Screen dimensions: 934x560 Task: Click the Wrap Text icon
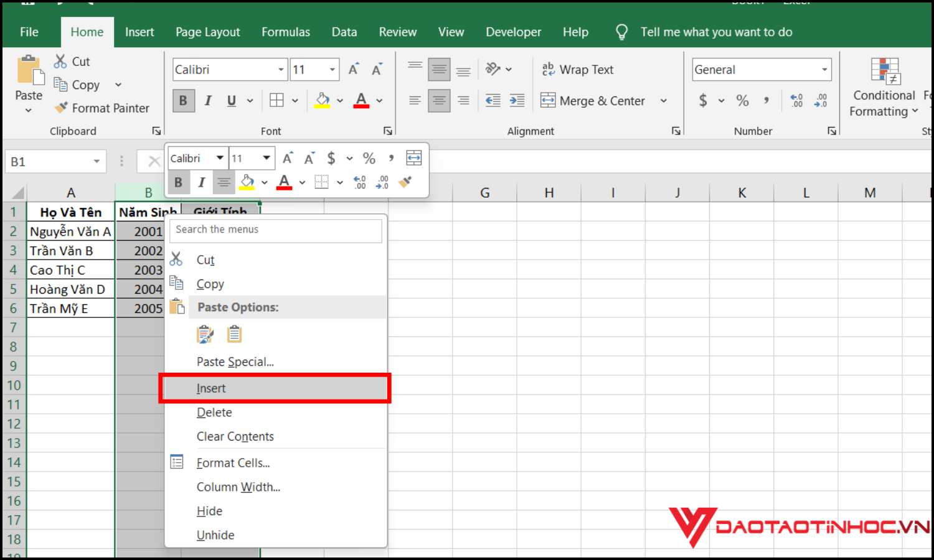coord(549,69)
